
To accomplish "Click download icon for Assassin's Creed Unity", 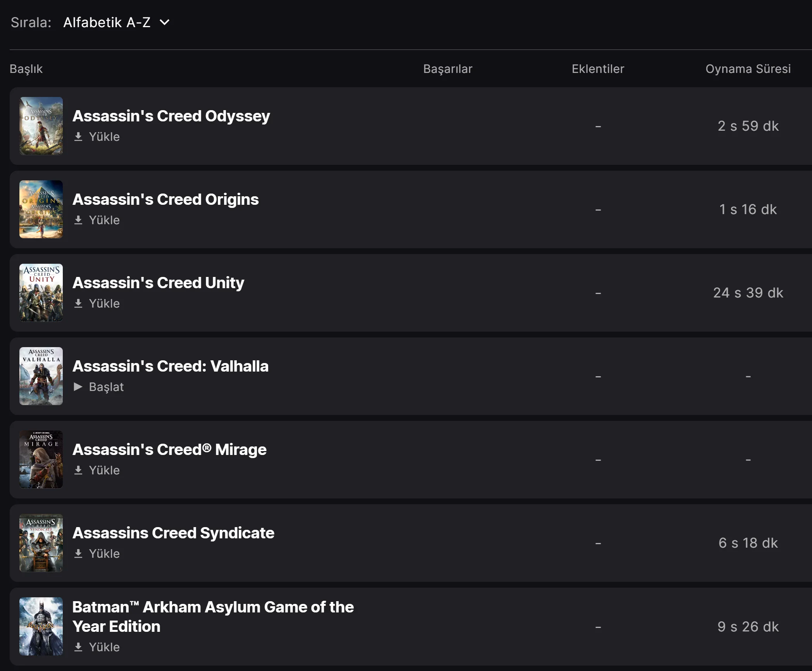I will (x=78, y=303).
